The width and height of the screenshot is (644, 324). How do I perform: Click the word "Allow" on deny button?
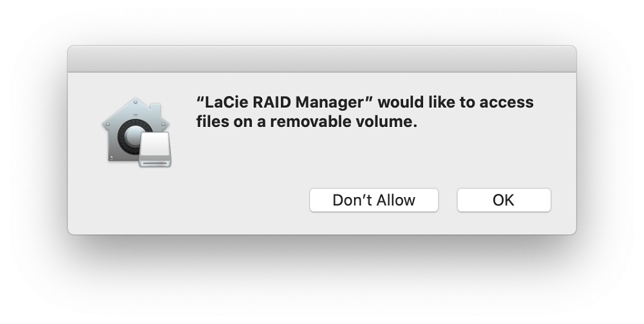tap(396, 200)
